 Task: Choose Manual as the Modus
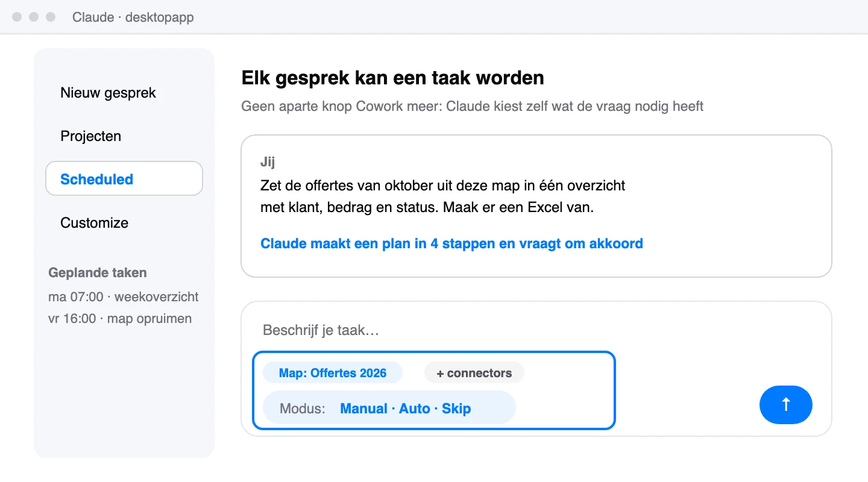click(364, 408)
